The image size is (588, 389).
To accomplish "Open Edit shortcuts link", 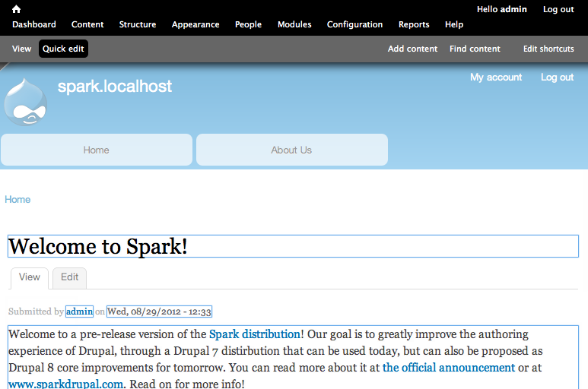I will [548, 49].
